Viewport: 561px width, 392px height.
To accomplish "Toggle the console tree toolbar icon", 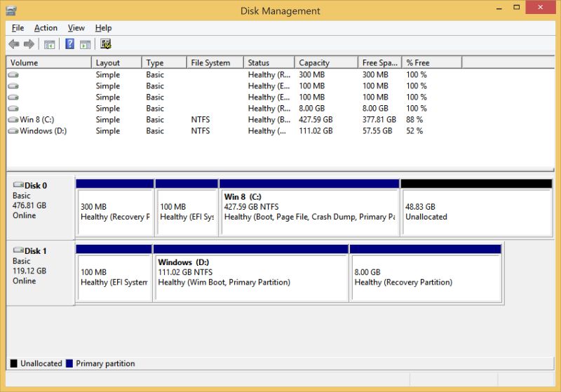I will 49,45.
